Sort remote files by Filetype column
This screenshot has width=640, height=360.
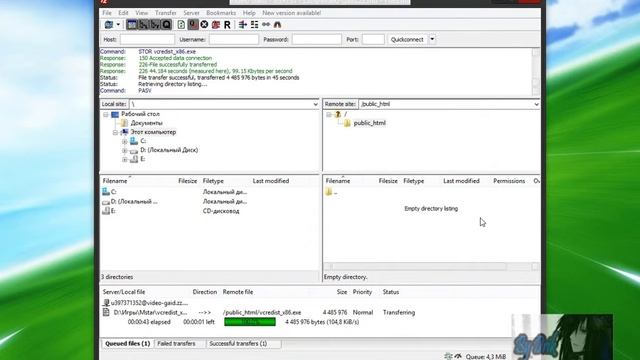413,181
